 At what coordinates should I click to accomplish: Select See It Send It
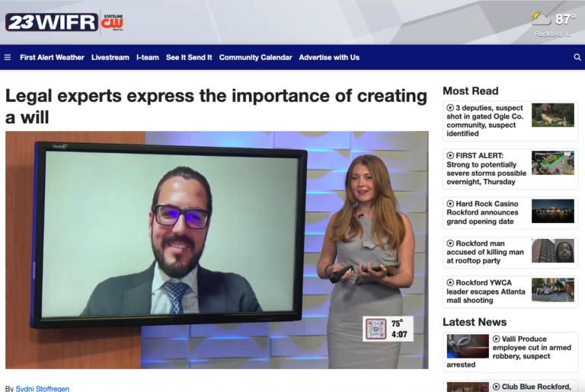[x=189, y=58]
